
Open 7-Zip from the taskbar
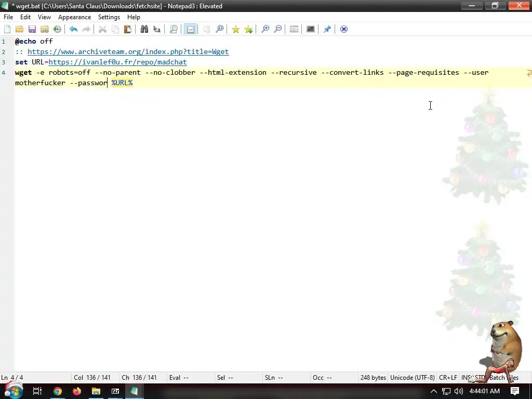(115, 391)
